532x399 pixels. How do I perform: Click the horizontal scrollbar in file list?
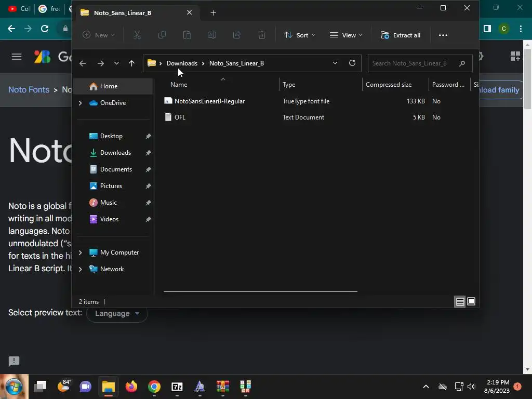tap(260, 291)
